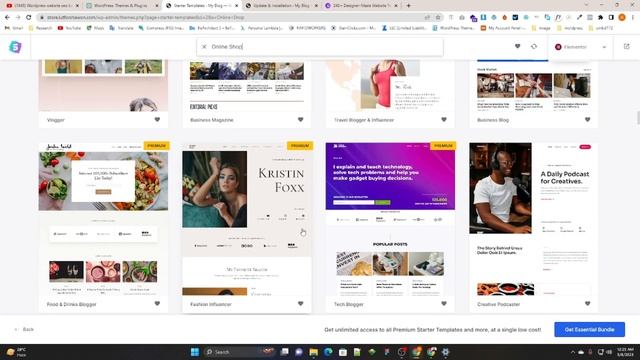Open a new browser tab
The image size is (640, 360).
click(x=409, y=6)
